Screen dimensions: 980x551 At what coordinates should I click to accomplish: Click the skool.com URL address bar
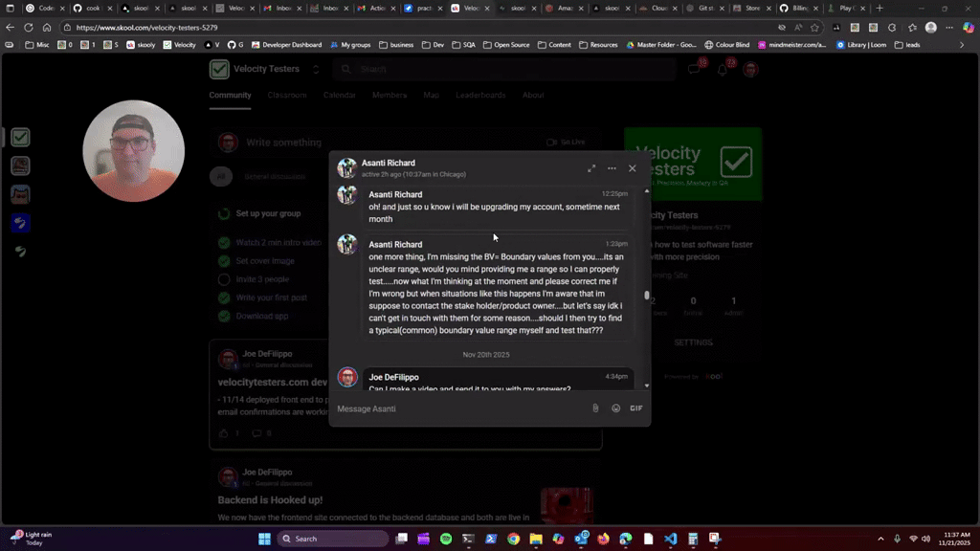point(419,28)
